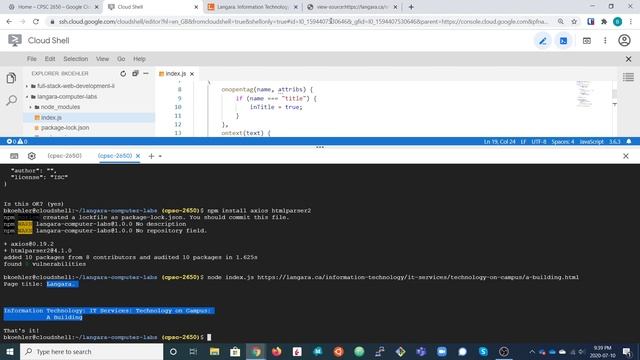Open a new Chrome tab
This screenshot has height=360, width=640.
tap(411, 7)
